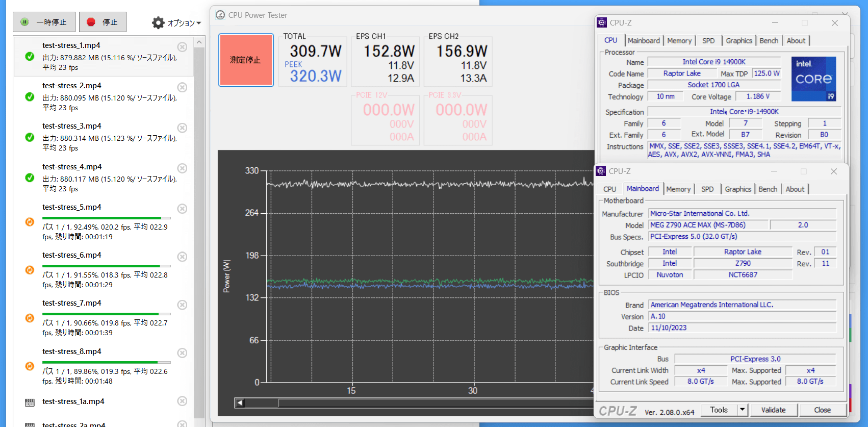Click the red 測定停止 measurement stop button
Screen dimensions: 868x427
point(246,60)
